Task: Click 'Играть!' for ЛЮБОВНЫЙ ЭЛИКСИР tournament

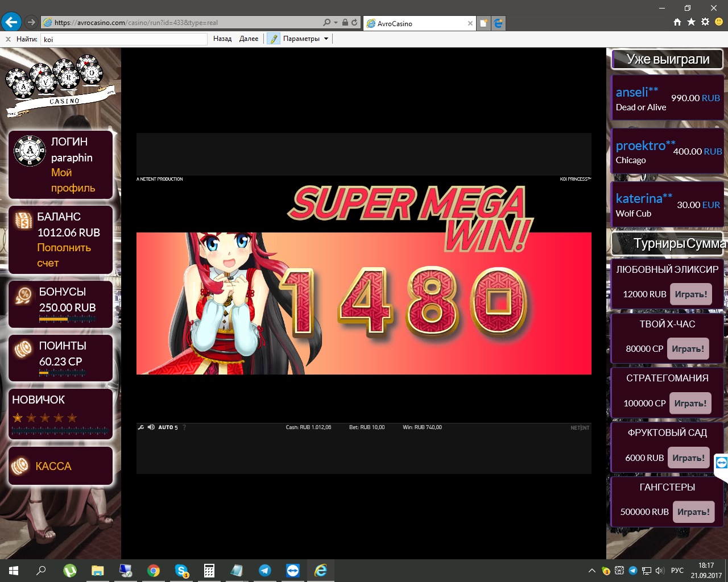Action: tap(691, 294)
